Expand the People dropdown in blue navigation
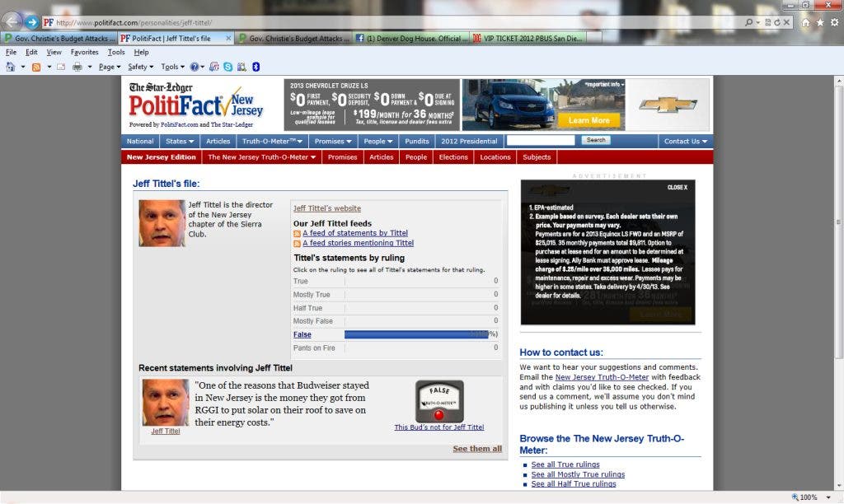The image size is (844, 504). (377, 142)
